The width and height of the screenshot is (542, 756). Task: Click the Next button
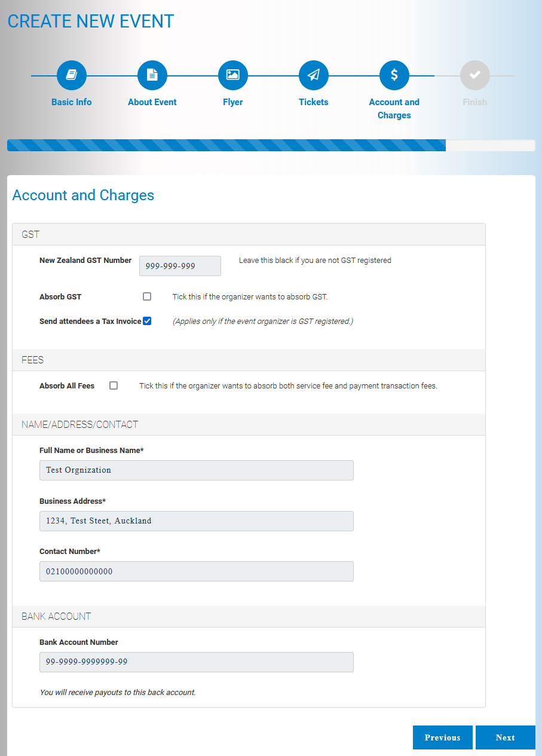coord(505,737)
